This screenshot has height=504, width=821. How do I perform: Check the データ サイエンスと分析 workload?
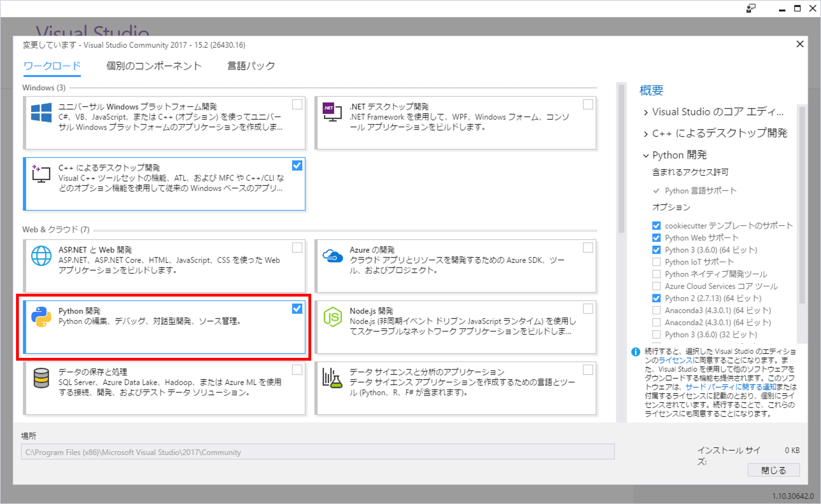point(588,370)
